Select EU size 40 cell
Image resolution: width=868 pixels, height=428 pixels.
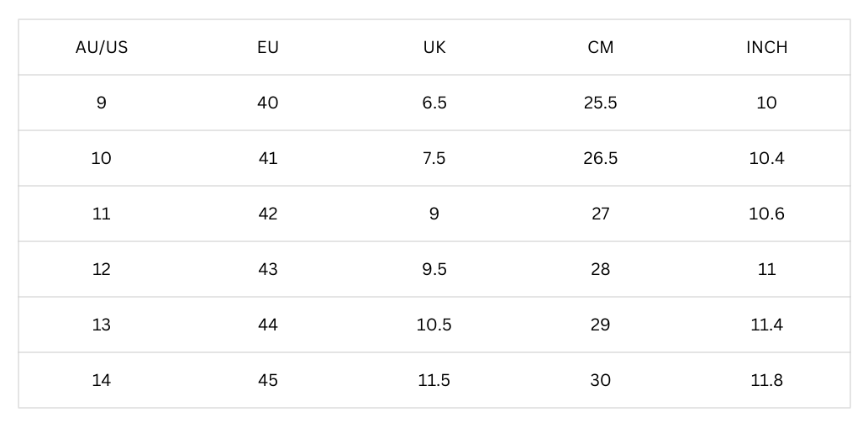[x=268, y=103]
